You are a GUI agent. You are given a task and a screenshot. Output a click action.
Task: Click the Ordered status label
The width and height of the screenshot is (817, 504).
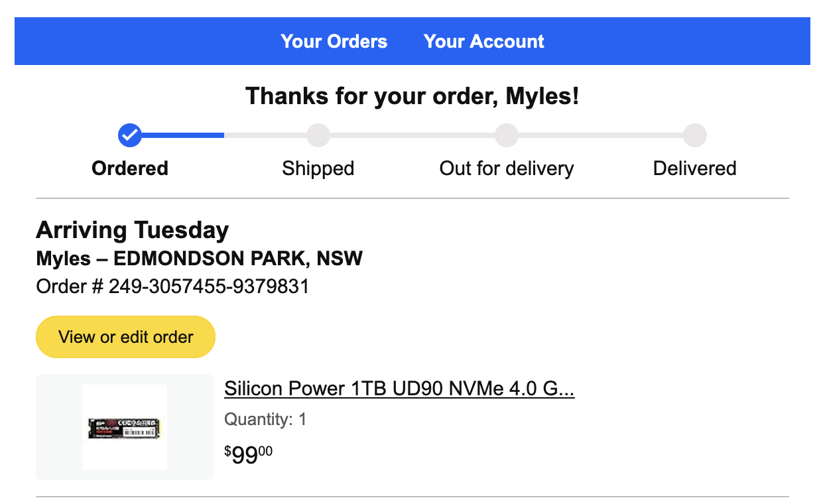[130, 168]
